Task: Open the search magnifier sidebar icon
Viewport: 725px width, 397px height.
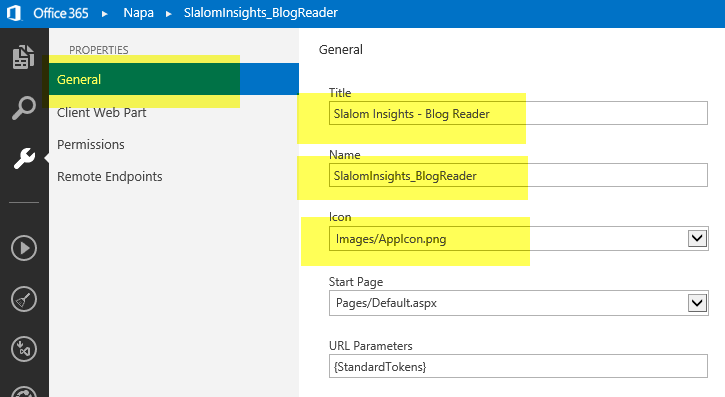Action: point(24,108)
